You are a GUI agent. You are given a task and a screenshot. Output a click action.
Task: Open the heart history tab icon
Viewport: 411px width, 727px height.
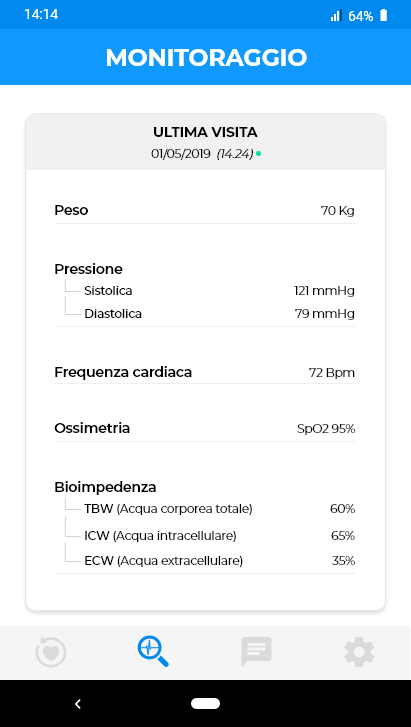51,652
